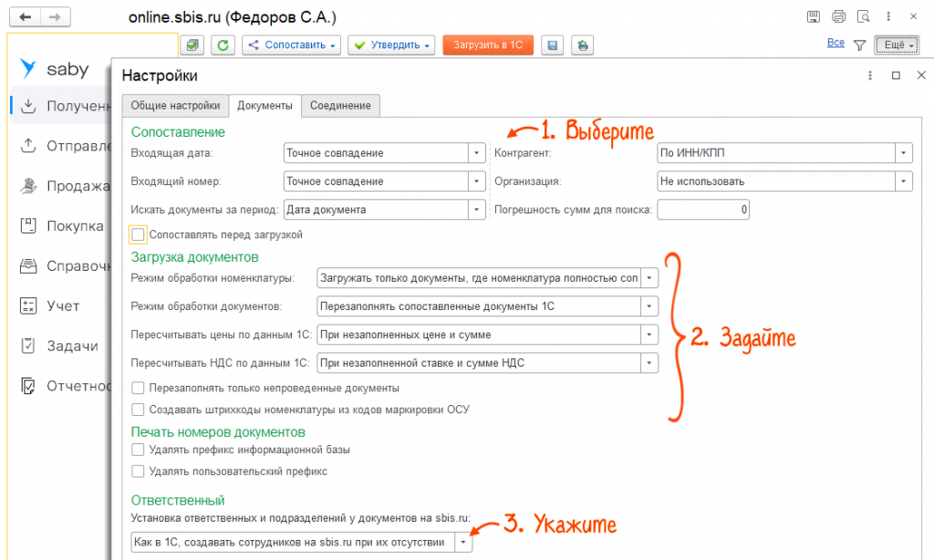Click the filter funnel icon
The image size is (934, 560).
pyautogui.click(x=859, y=44)
